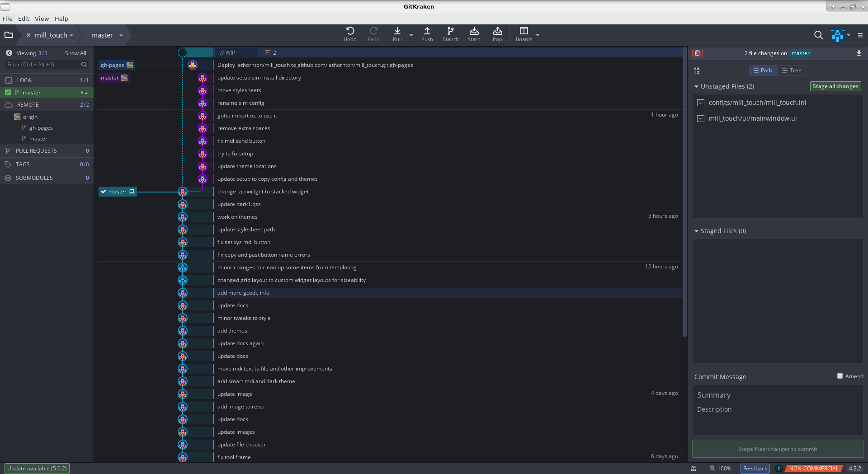Collapse the REMOTE section
868x474 pixels.
(x=47, y=104)
